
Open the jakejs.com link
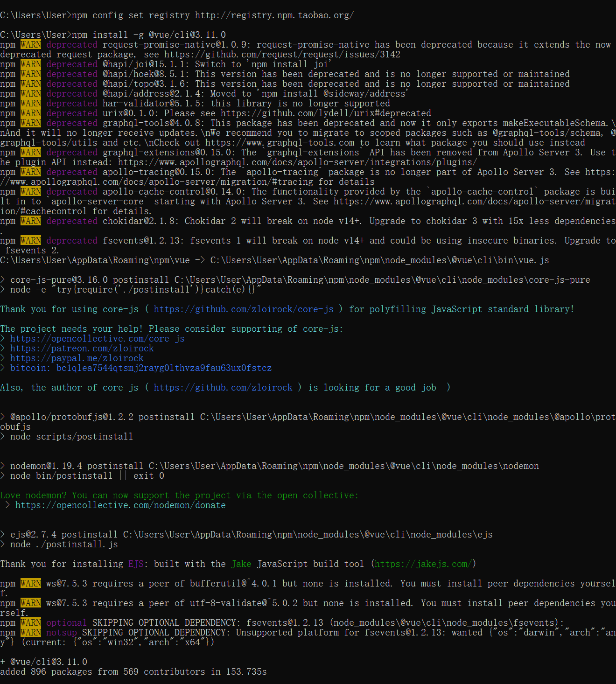423,564
